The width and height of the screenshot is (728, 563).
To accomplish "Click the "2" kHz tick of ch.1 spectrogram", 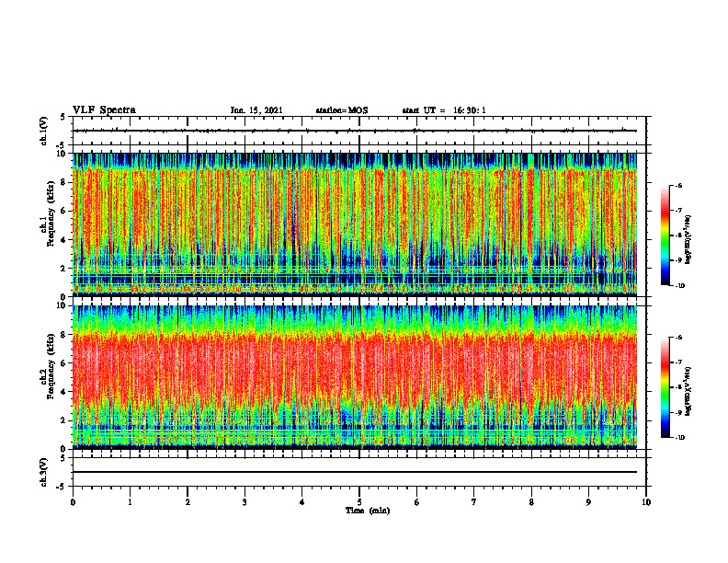I will [x=64, y=269].
